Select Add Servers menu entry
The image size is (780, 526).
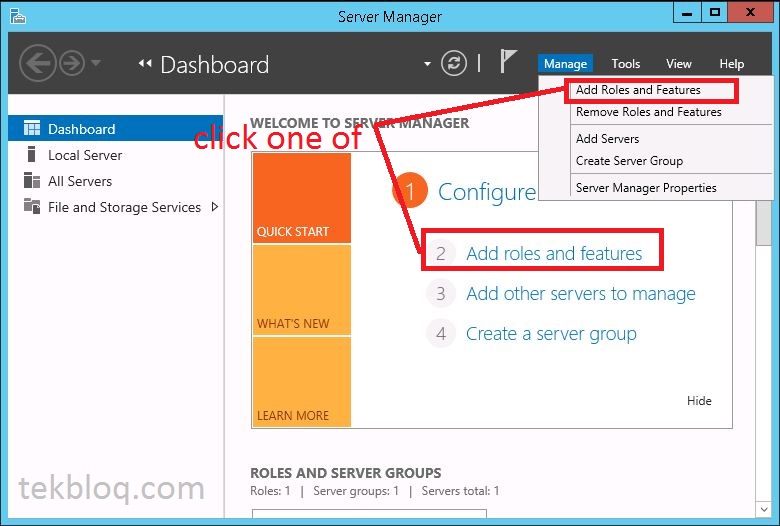pyautogui.click(x=607, y=139)
